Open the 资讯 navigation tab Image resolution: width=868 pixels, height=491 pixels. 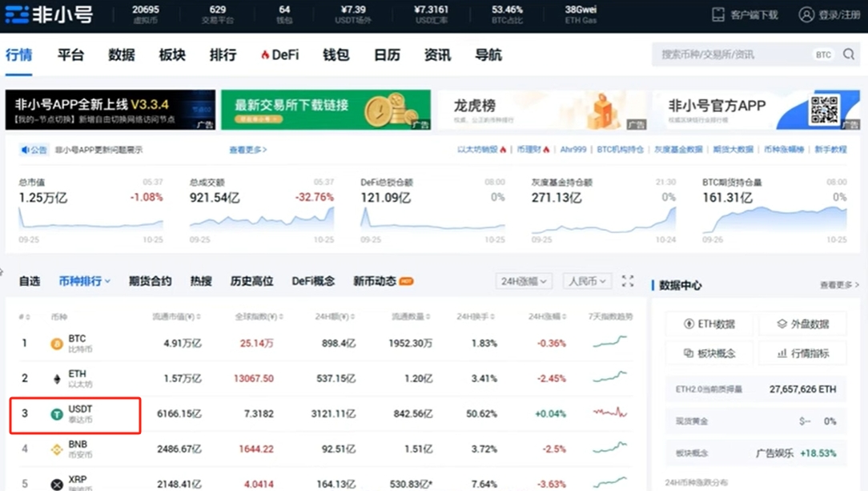pos(437,54)
